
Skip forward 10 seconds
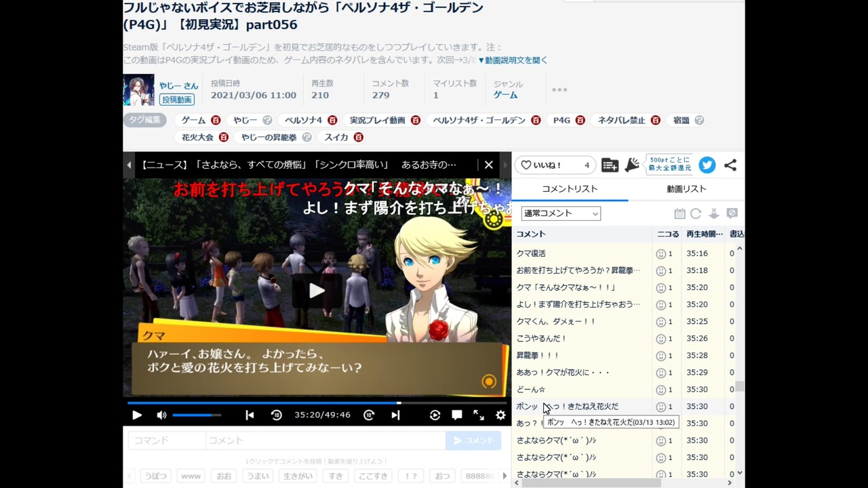(x=369, y=415)
